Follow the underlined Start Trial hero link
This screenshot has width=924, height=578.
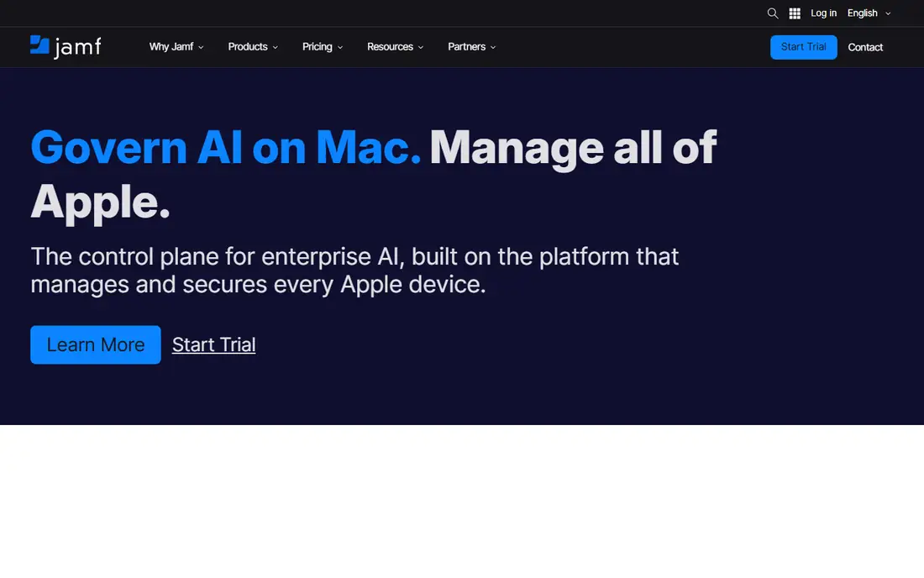pyautogui.click(x=213, y=344)
